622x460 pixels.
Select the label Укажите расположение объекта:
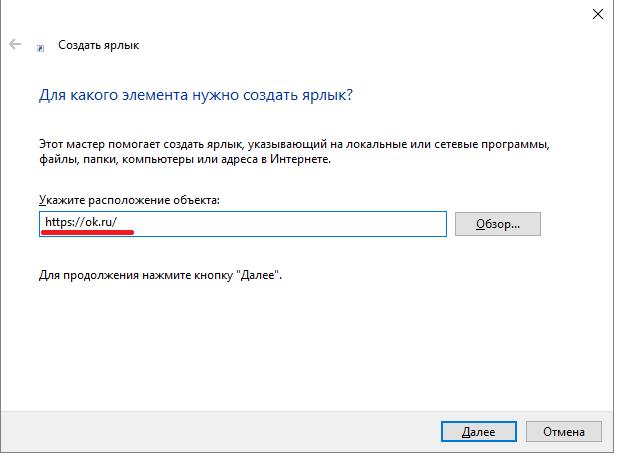[129, 200]
